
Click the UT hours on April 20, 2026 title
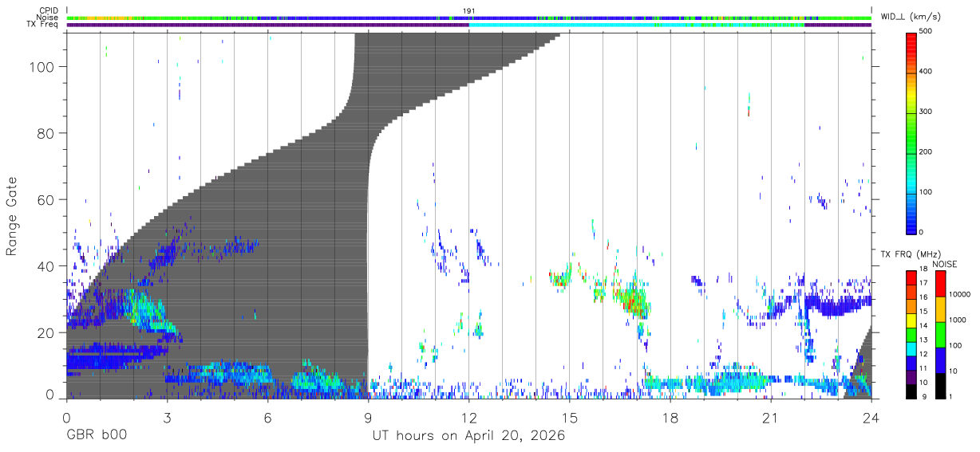pos(468,436)
